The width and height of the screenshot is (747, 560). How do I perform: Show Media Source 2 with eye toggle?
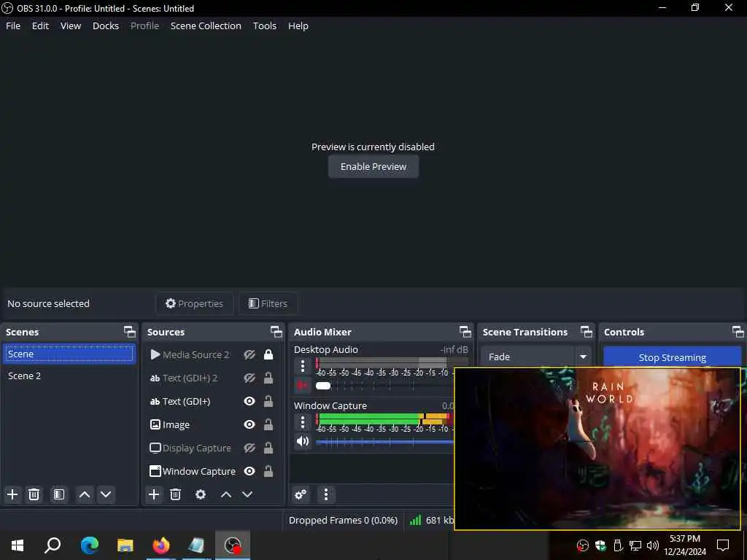(x=249, y=355)
